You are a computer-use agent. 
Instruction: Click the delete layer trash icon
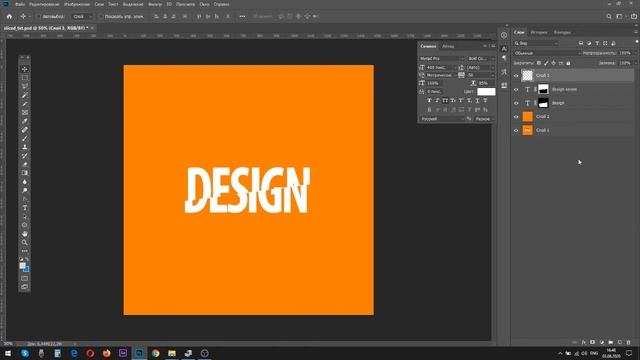(629, 342)
